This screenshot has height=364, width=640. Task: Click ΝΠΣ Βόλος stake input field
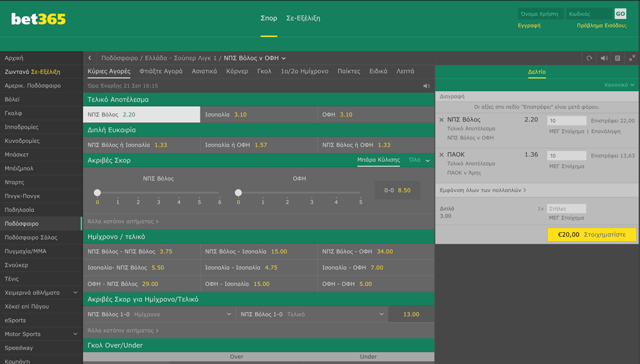click(566, 121)
